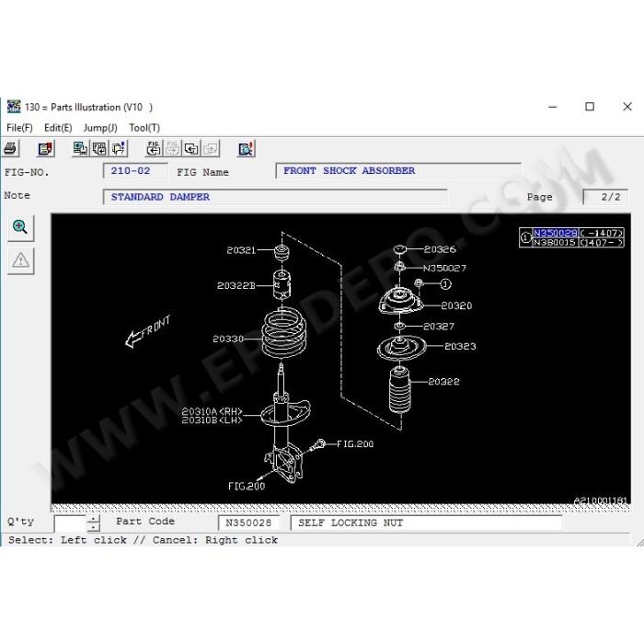The image size is (644, 644).
Task: Click the application icon in title bar
Action: 14,107
